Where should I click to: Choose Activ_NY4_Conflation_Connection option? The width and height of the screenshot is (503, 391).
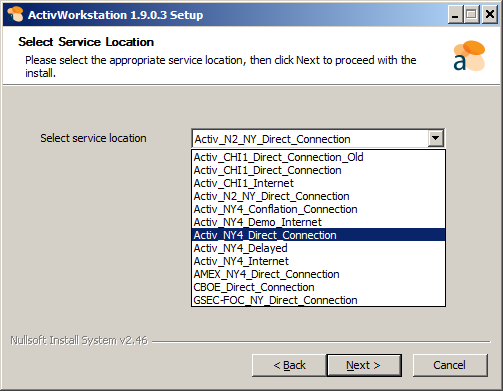tap(318, 209)
